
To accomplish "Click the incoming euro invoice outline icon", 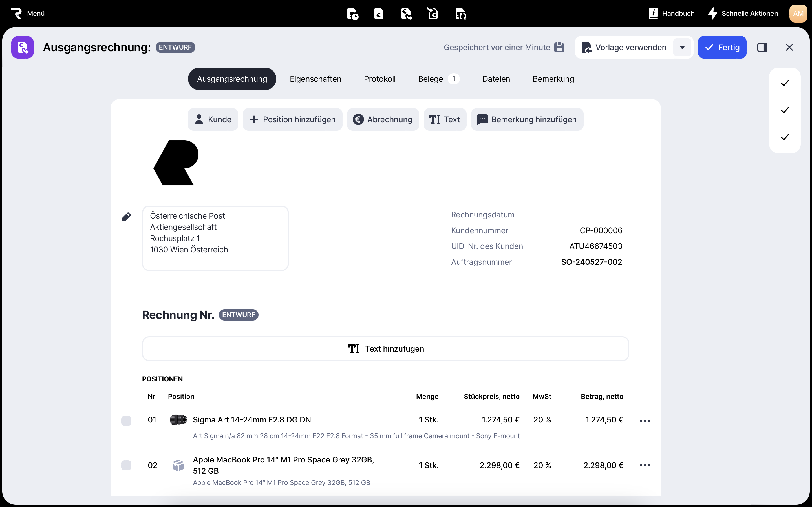I will coord(433,14).
